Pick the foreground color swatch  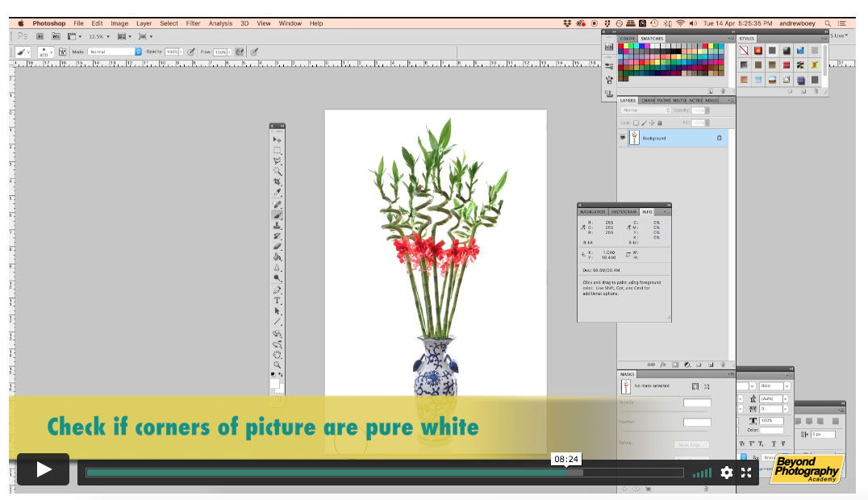tap(274, 382)
